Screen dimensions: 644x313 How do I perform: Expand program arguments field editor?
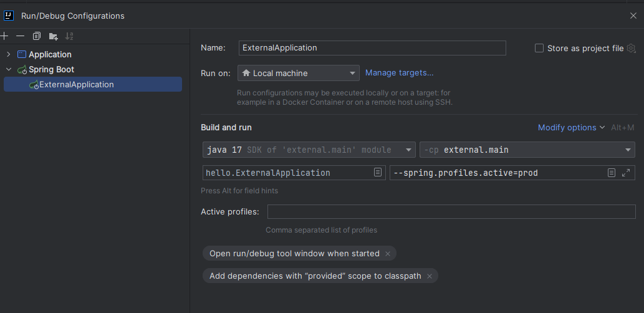[626, 173]
